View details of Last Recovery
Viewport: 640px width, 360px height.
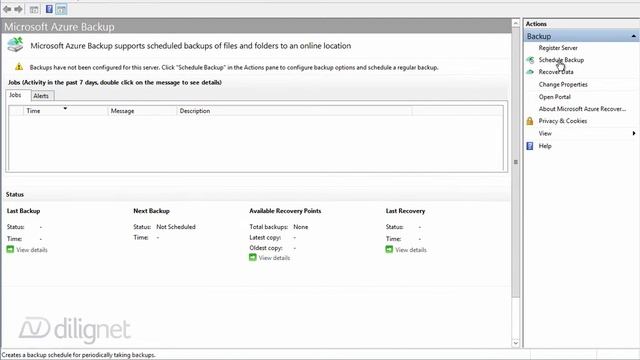(x=411, y=250)
